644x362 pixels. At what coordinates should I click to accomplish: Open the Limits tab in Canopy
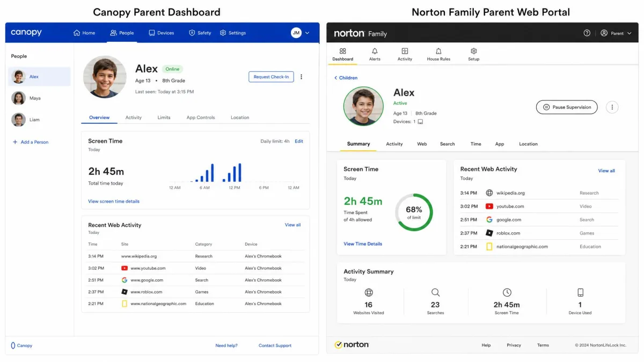[x=164, y=117]
